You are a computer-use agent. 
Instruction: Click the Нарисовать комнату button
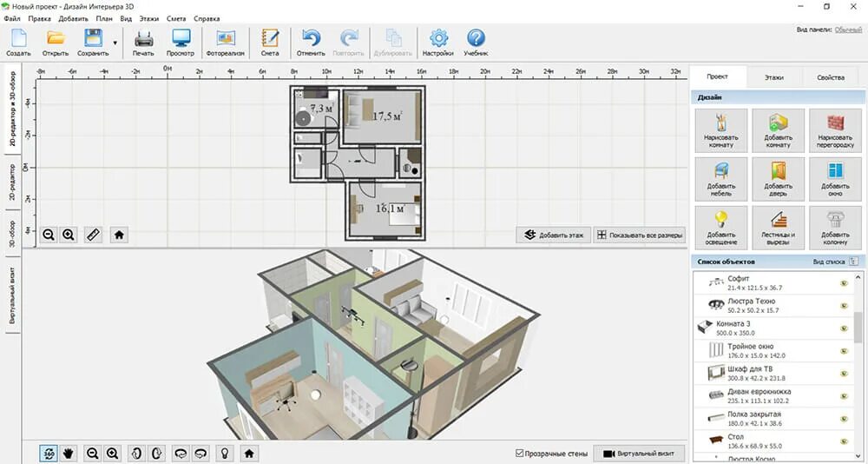click(720, 130)
